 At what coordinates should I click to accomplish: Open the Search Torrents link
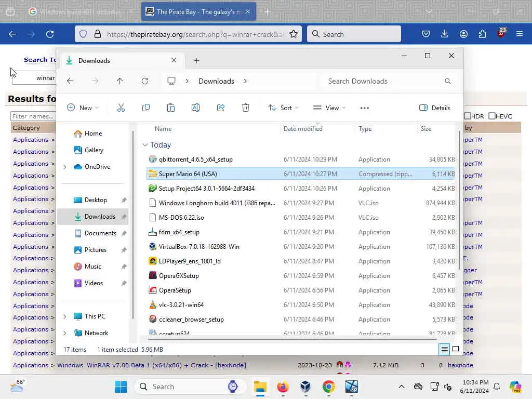click(39, 60)
